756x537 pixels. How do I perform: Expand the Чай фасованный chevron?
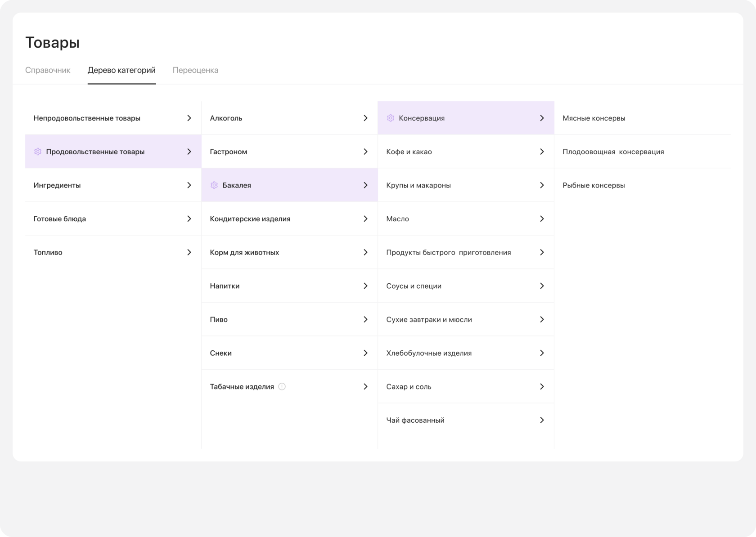click(542, 420)
